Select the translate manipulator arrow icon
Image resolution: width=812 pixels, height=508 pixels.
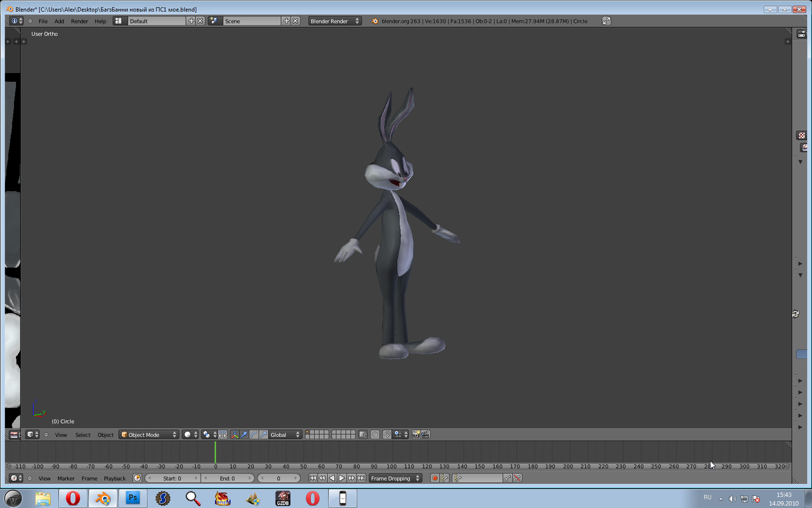point(244,435)
